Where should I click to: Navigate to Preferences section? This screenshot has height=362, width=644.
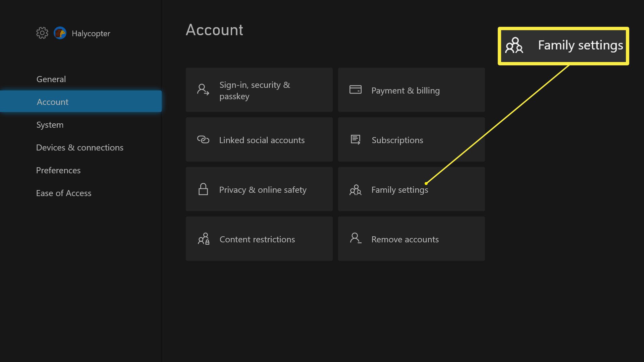click(58, 170)
